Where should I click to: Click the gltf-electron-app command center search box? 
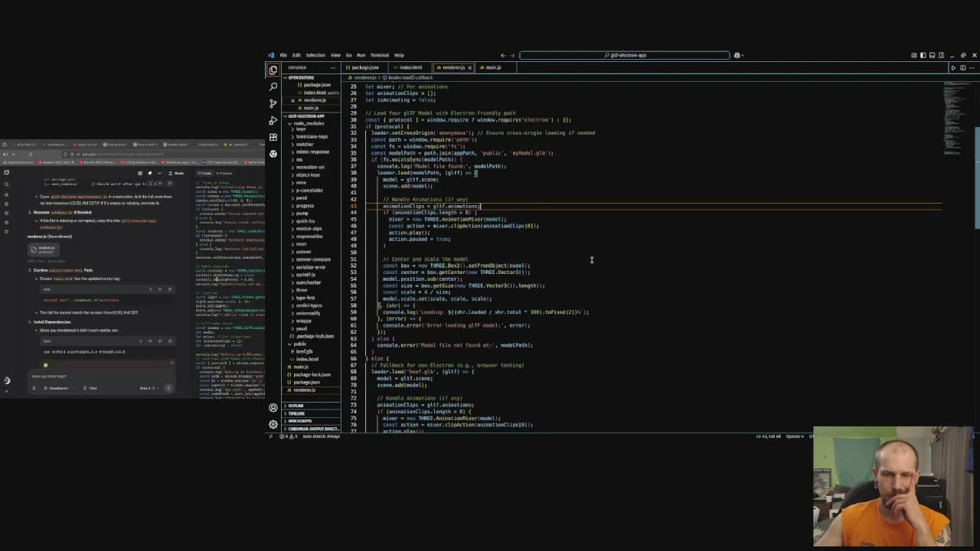click(x=624, y=55)
